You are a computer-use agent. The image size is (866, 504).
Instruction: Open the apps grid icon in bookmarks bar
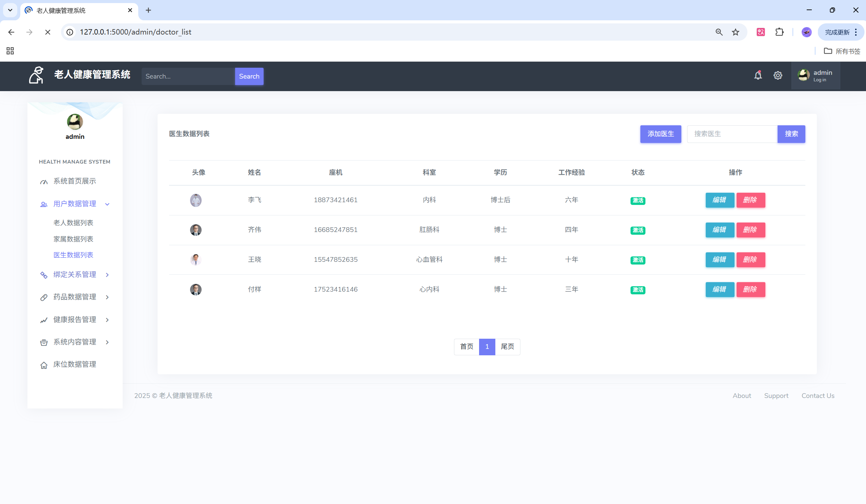pos(10,51)
